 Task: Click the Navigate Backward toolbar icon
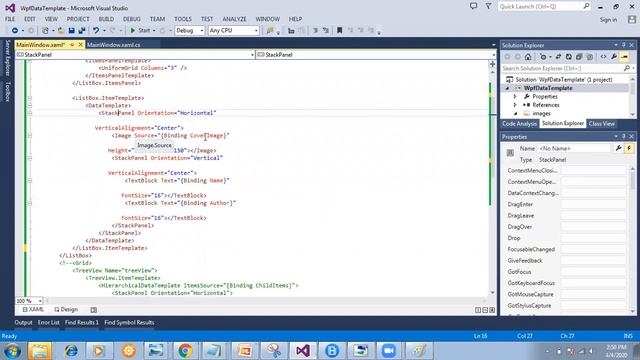pyautogui.click(x=15, y=31)
